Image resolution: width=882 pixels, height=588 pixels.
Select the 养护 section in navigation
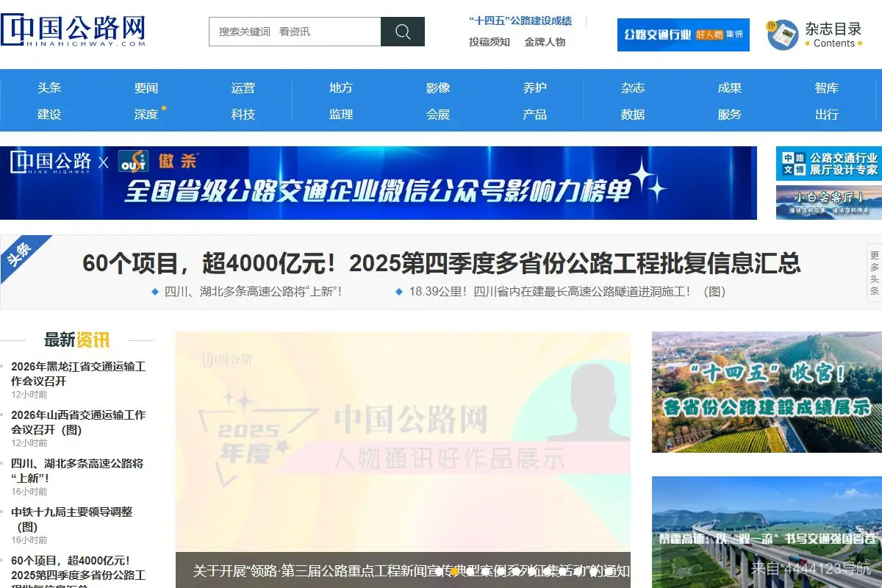coord(534,87)
